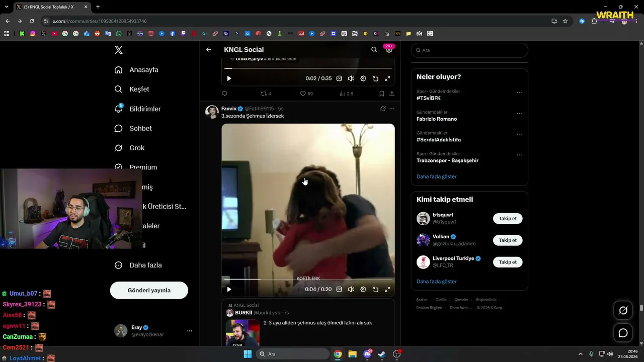
Task: Open more options for #TSvİBFK trend
Action: pyautogui.click(x=519, y=93)
